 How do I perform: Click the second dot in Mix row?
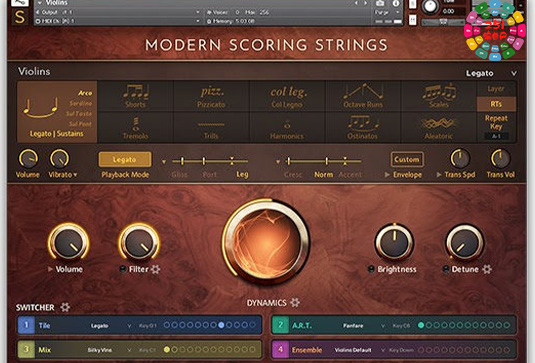(x=174, y=349)
